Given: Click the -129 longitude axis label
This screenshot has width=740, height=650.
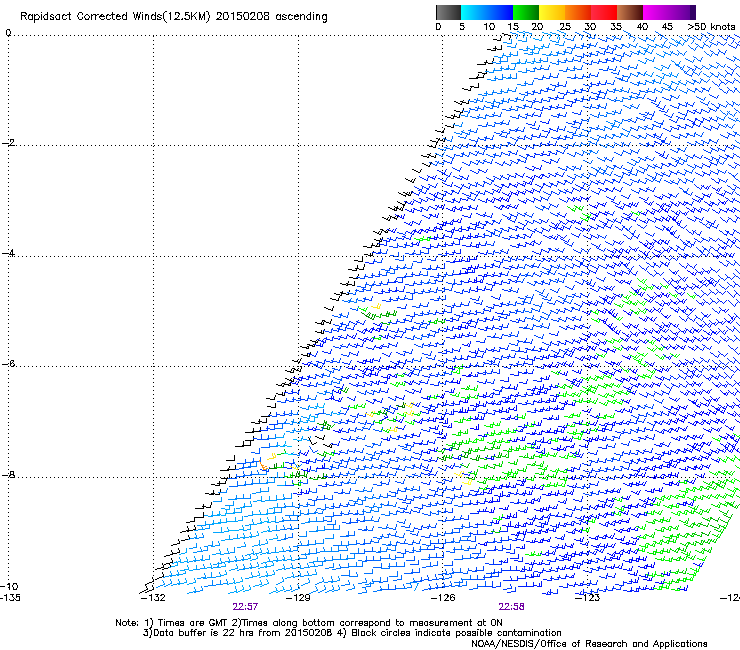Looking at the screenshot, I should point(298,598).
